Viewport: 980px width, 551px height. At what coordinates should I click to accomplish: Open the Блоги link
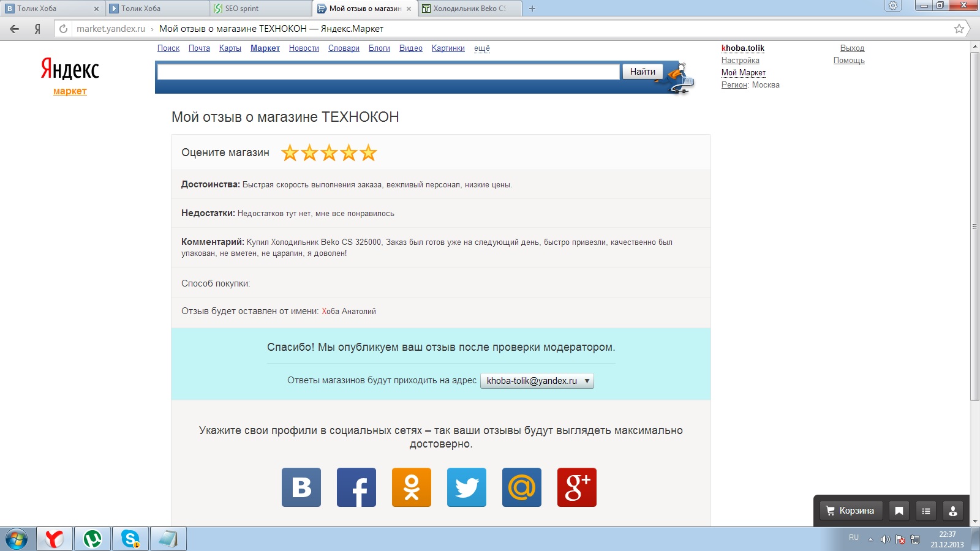click(379, 48)
